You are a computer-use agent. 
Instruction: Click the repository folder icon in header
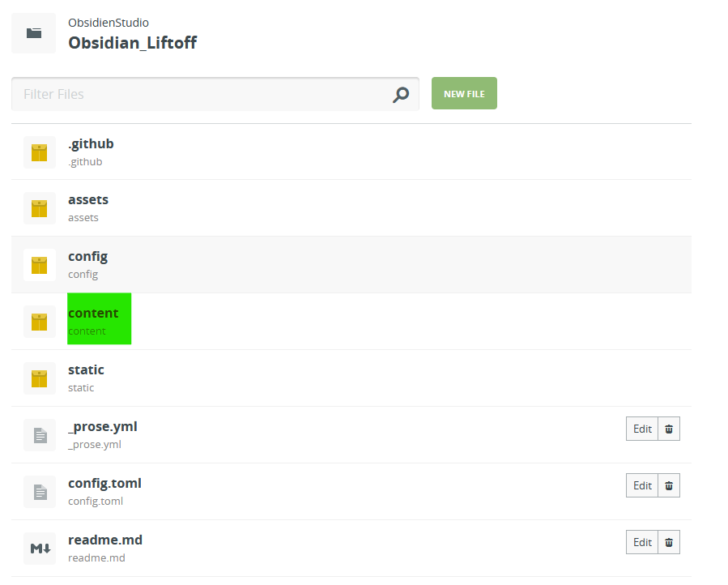point(33,33)
